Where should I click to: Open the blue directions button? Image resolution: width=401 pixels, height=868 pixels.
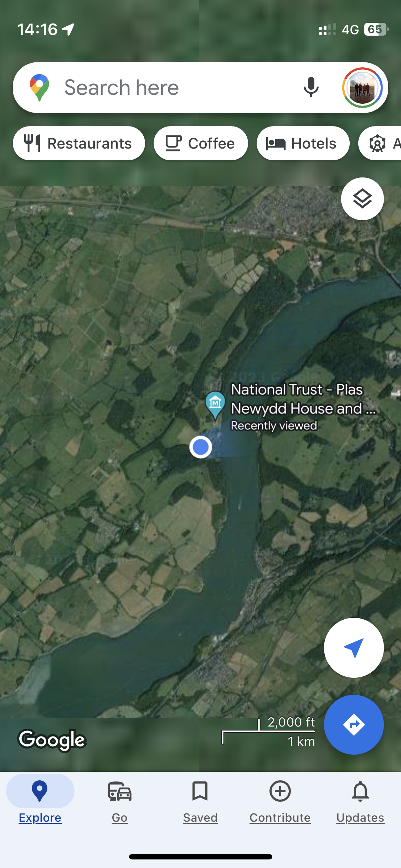354,724
